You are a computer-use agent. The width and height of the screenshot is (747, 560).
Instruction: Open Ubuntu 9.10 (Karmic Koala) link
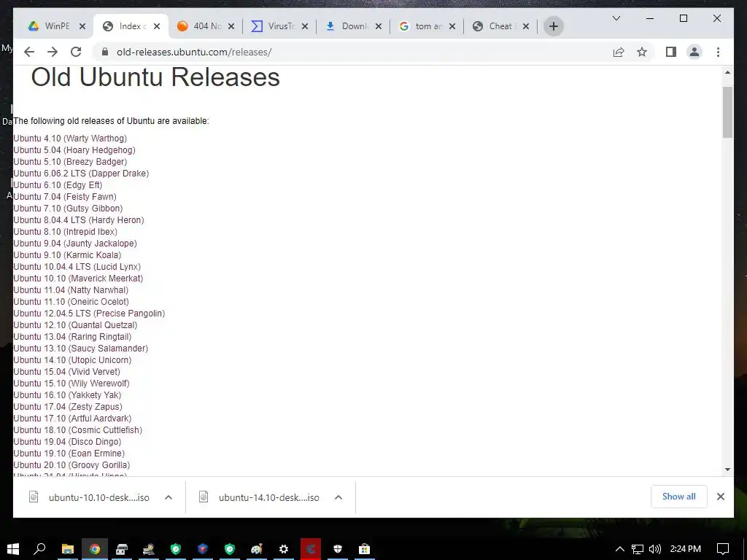[x=67, y=255]
